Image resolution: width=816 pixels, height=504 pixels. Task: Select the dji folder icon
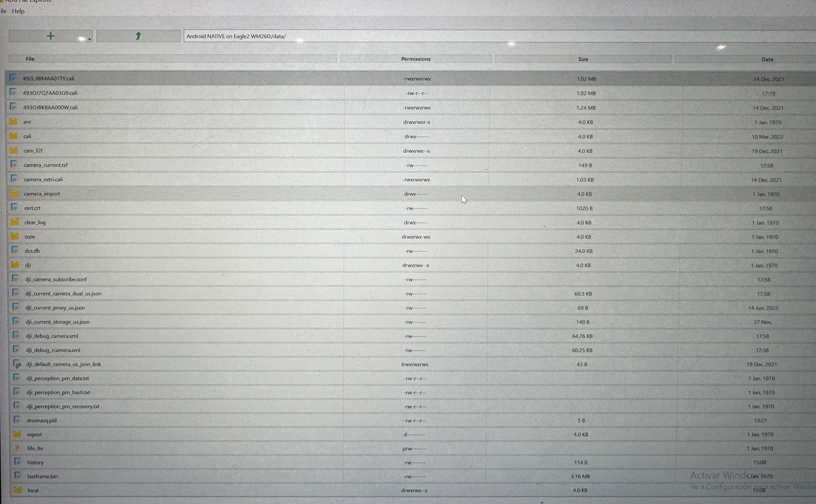[15, 265]
